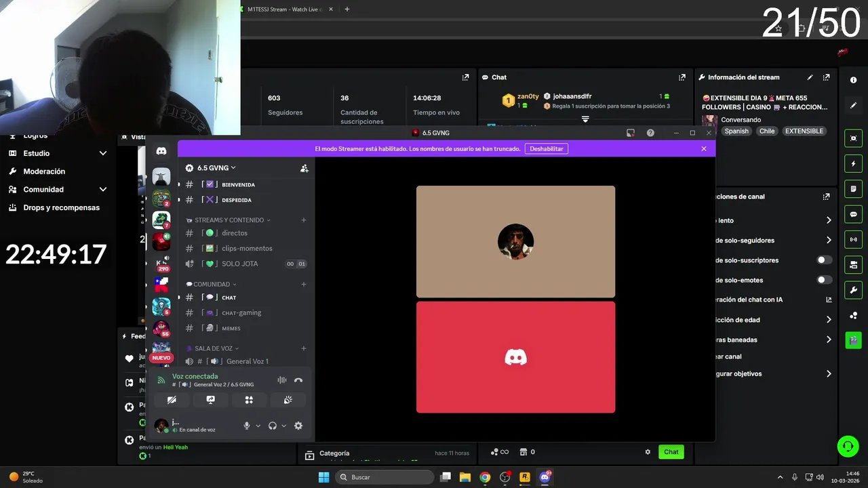Screen dimensions: 868x488
Task: Join General Voz 1 voice channel
Action: (245, 361)
